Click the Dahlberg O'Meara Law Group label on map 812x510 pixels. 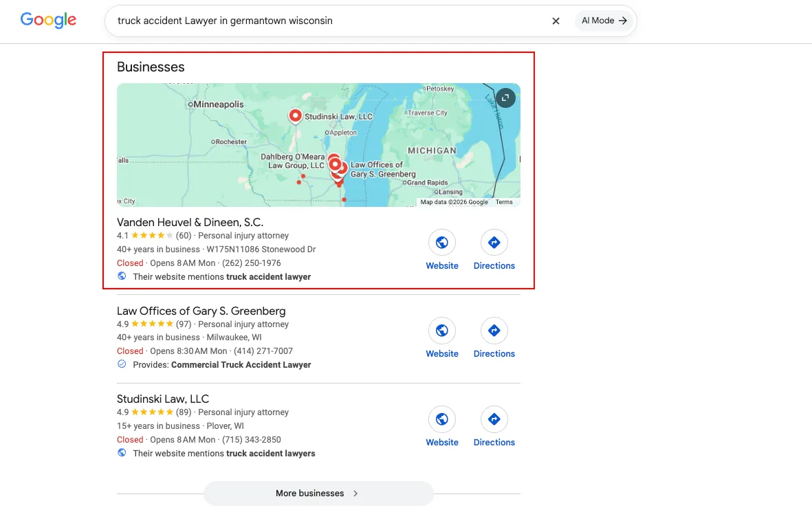pyautogui.click(x=293, y=161)
